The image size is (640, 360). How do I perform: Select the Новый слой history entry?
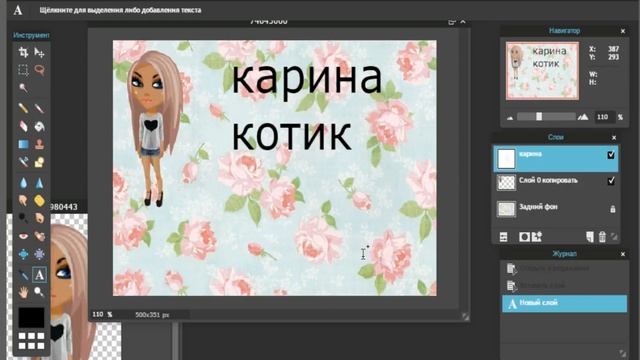(x=564, y=303)
